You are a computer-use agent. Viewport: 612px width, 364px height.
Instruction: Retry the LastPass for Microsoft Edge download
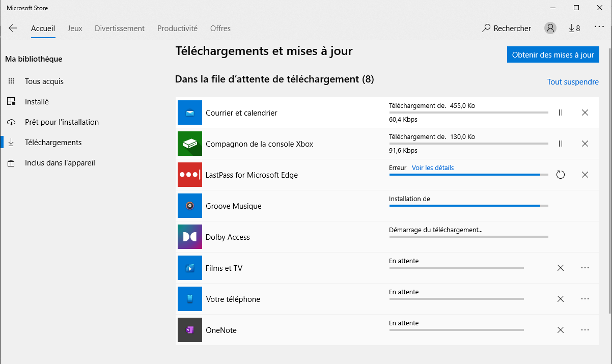(561, 175)
